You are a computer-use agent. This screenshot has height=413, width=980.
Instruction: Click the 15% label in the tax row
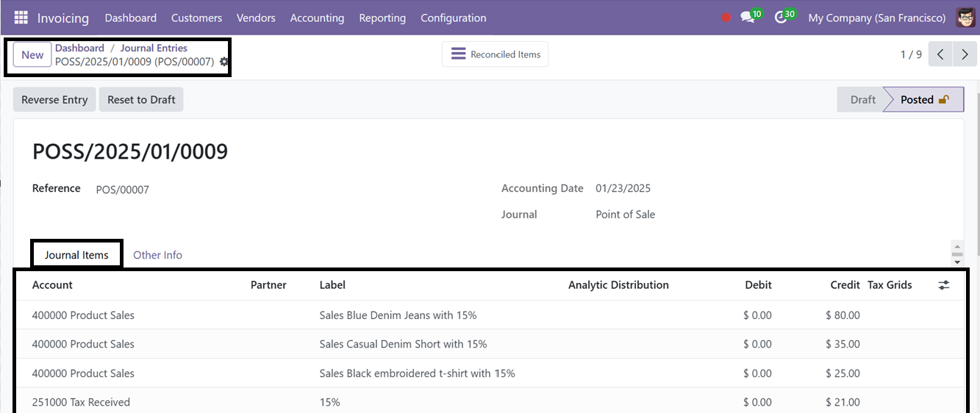(x=329, y=402)
